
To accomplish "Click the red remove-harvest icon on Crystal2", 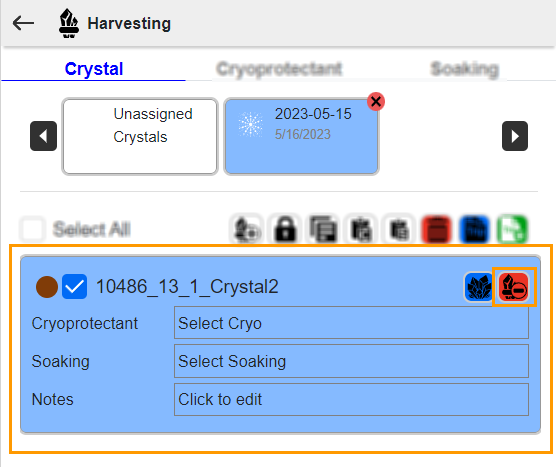I will coord(513,287).
